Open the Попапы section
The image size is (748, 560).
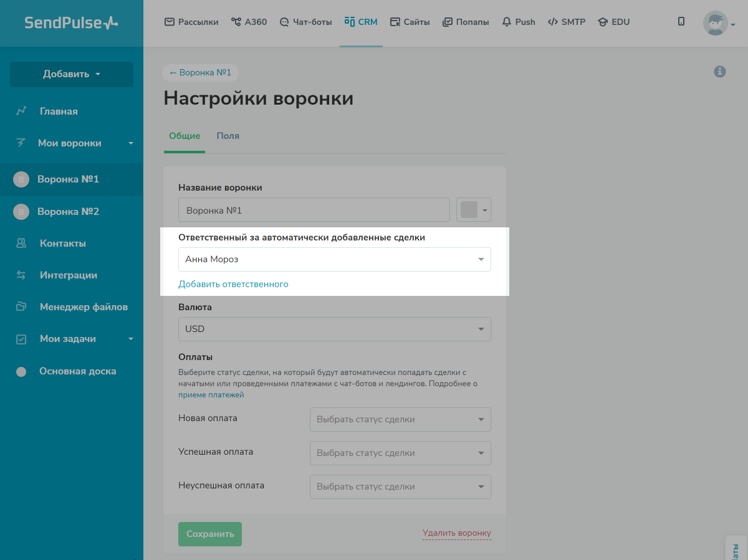[466, 22]
